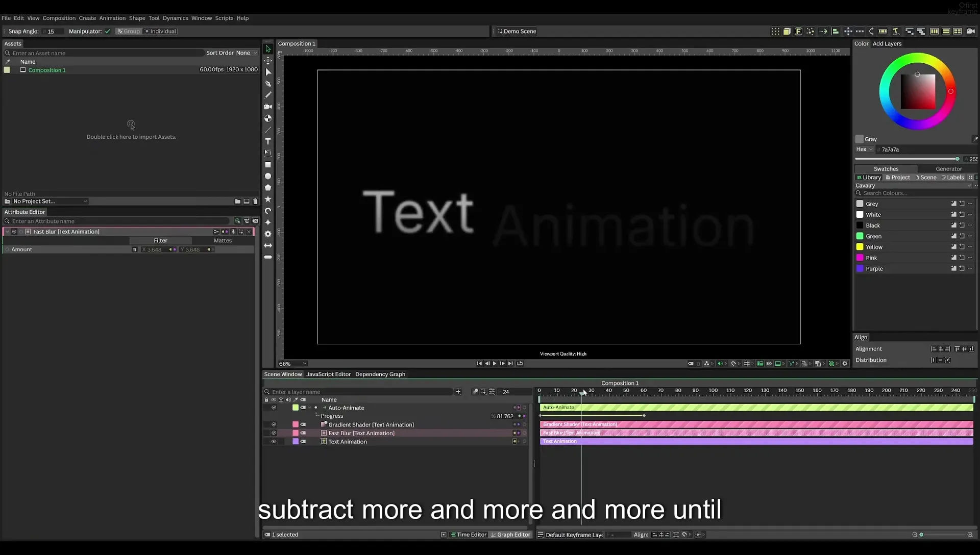Select the Pen tool in the toolbar
Image resolution: width=980 pixels, height=555 pixels.
pyautogui.click(x=268, y=83)
